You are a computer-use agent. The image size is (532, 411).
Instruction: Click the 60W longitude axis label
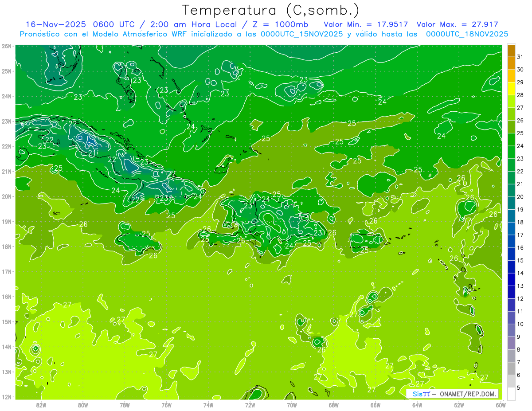pyautogui.click(x=501, y=404)
